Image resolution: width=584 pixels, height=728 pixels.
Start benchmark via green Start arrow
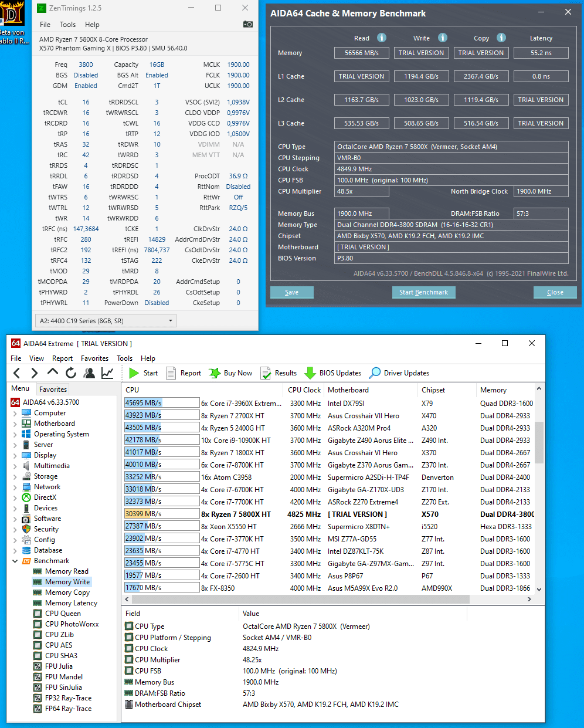(143, 373)
